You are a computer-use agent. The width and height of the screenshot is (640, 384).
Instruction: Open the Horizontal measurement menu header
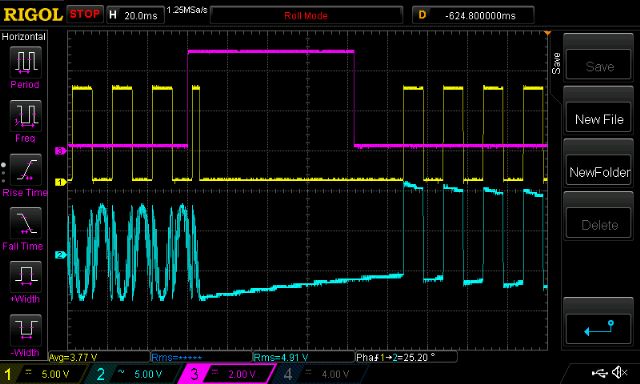24,37
